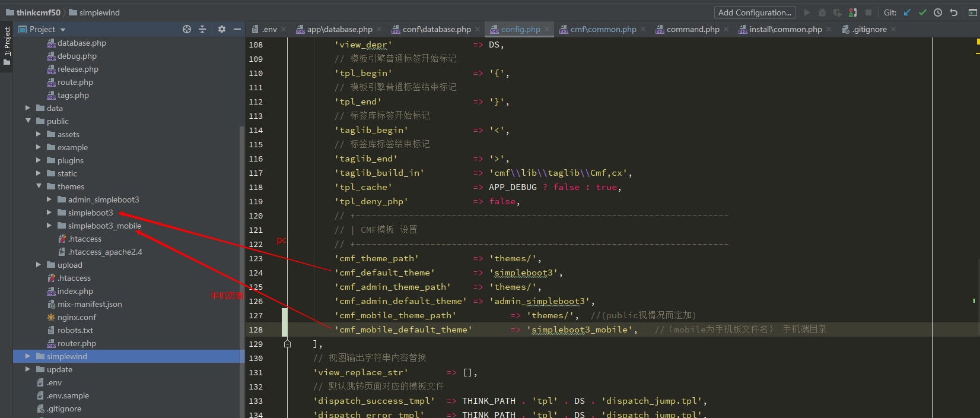Screen dimensions: 980x418
Task: Select nginx.conf in project tree
Action: 77,317
